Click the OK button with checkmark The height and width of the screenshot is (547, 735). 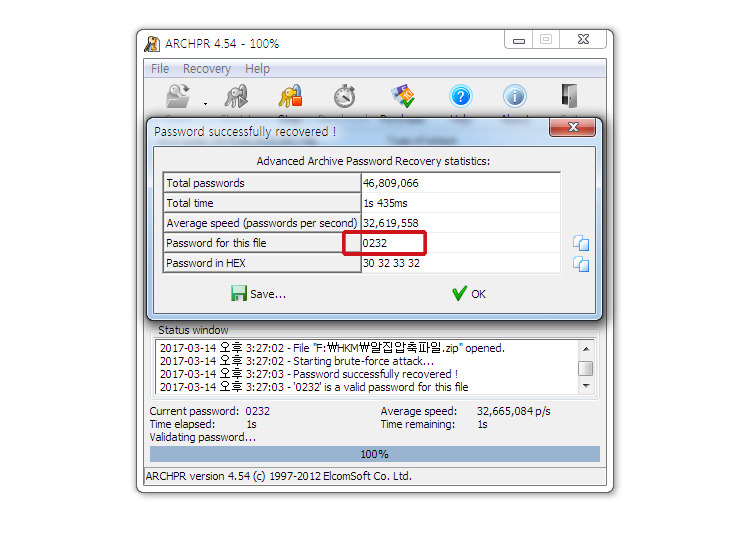[469, 294]
